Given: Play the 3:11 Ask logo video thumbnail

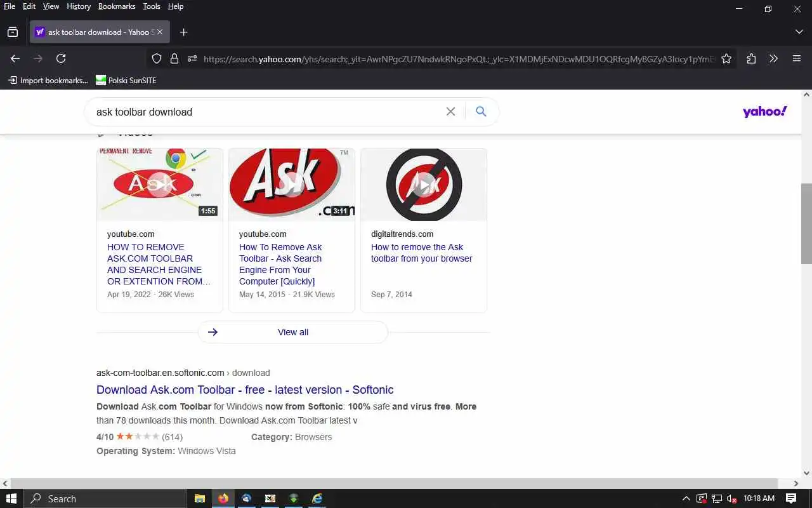Looking at the screenshot, I should coord(292,184).
